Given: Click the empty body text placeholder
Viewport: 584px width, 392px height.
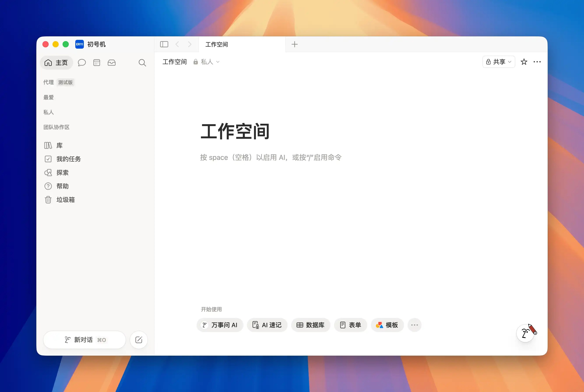Looking at the screenshot, I should coord(271,157).
